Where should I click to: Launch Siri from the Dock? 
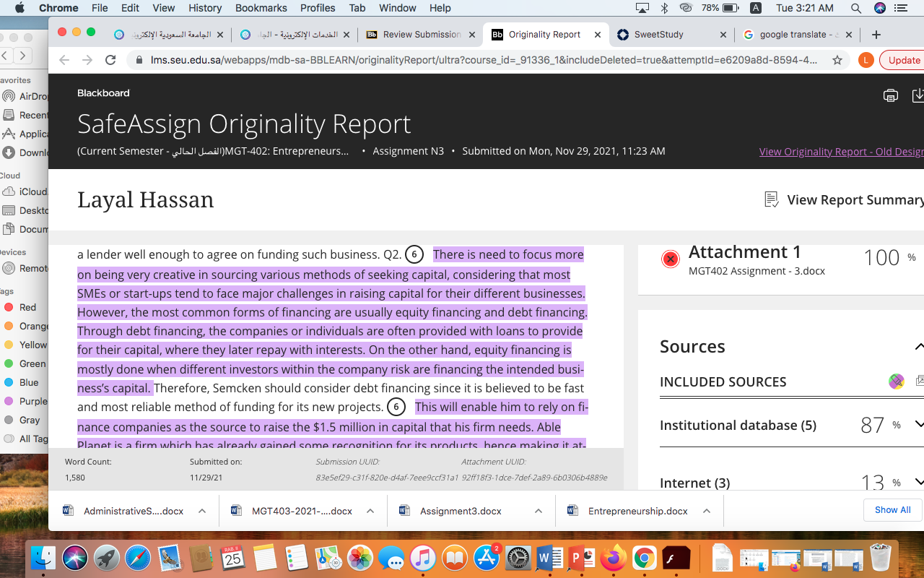coord(75,558)
